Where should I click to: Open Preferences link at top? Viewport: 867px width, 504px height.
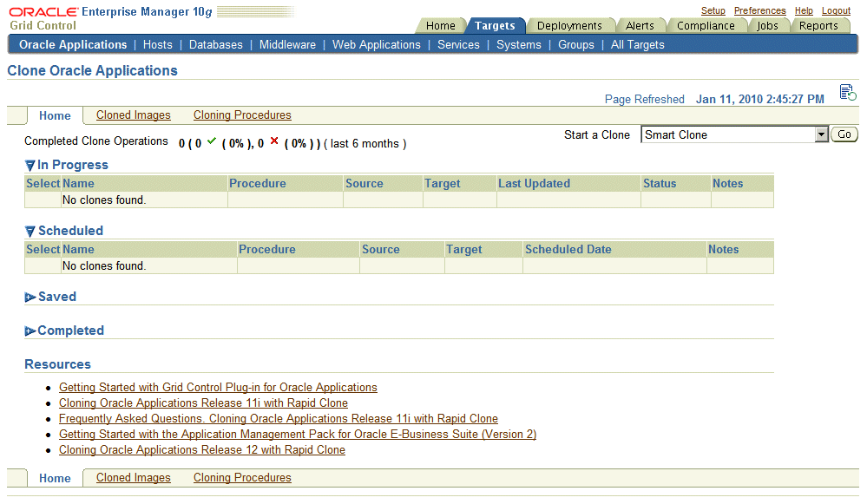759,10
